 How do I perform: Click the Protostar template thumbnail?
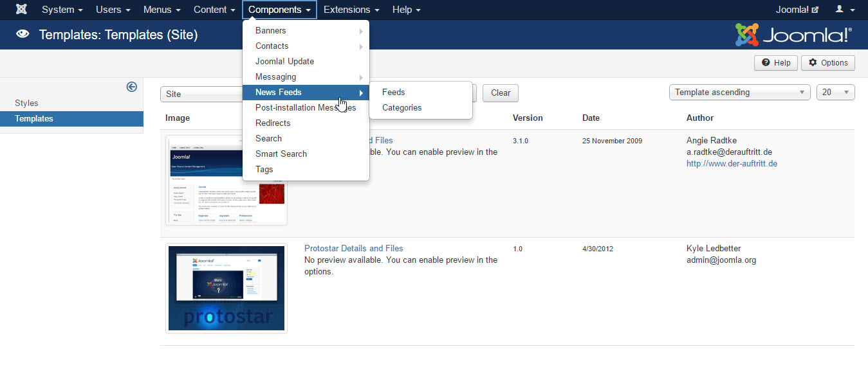click(x=226, y=288)
